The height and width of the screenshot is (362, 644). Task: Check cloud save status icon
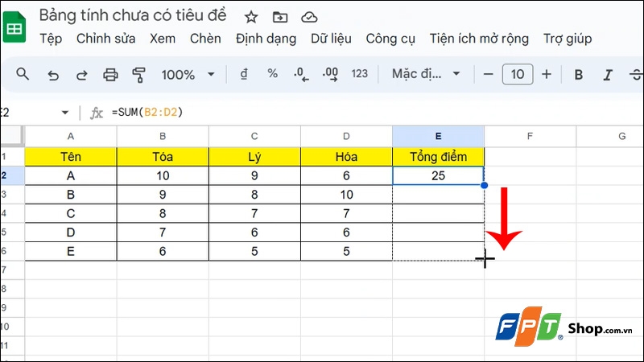309,17
